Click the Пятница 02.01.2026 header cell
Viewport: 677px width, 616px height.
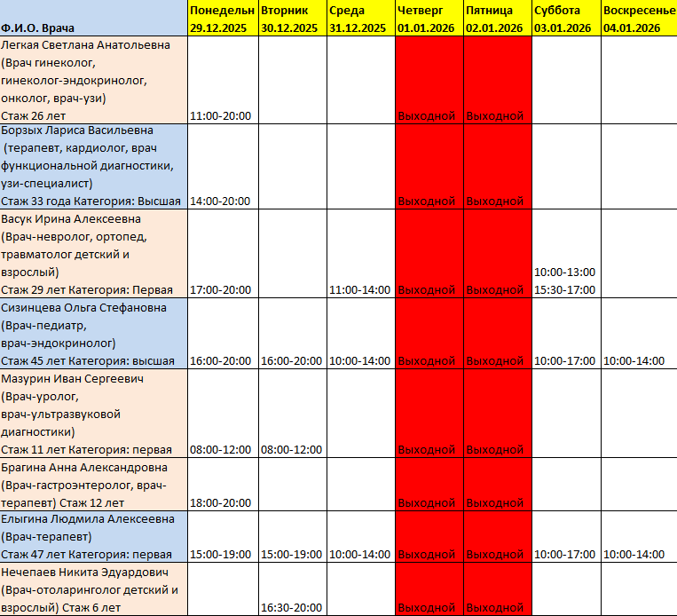(x=497, y=19)
